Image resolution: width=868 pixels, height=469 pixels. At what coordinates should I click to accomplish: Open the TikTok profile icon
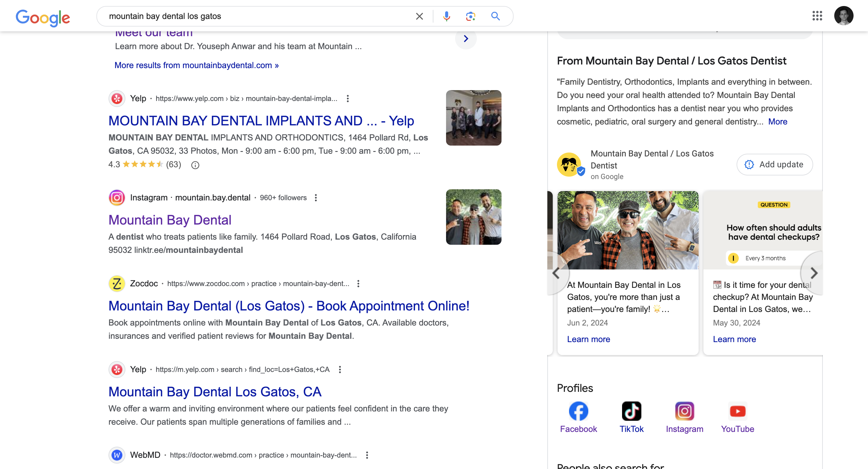coord(631,411)
